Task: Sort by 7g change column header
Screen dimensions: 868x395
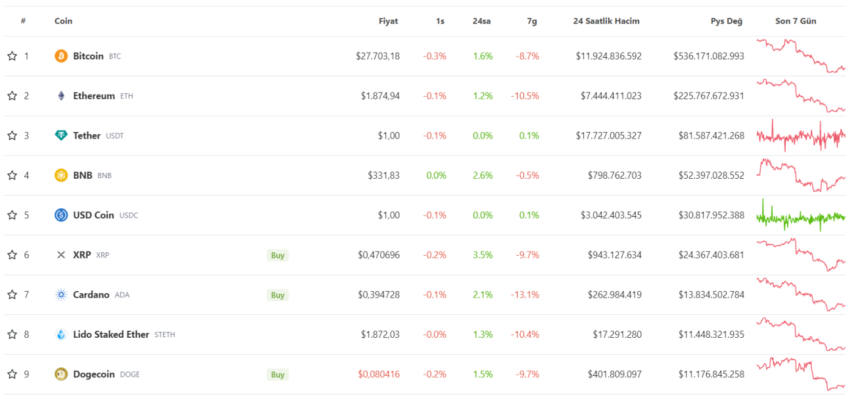Action: click(x=532, y=21)
